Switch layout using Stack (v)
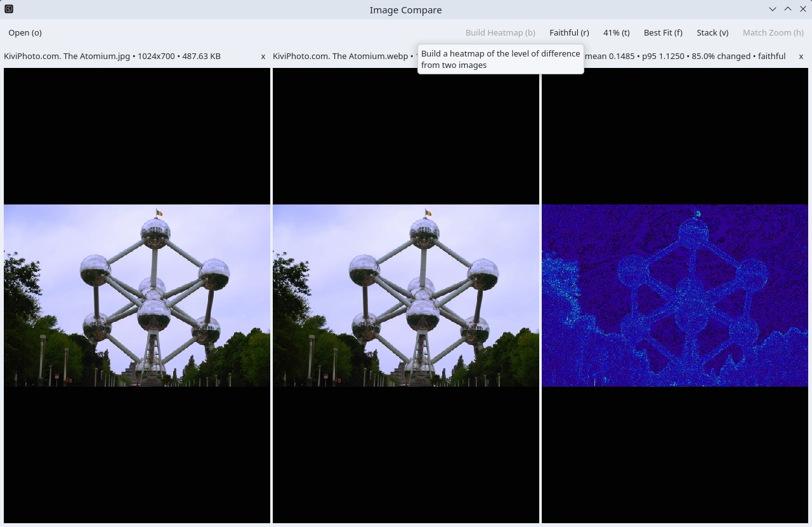This screenshot has height=527, width=812. pos(712,32)
